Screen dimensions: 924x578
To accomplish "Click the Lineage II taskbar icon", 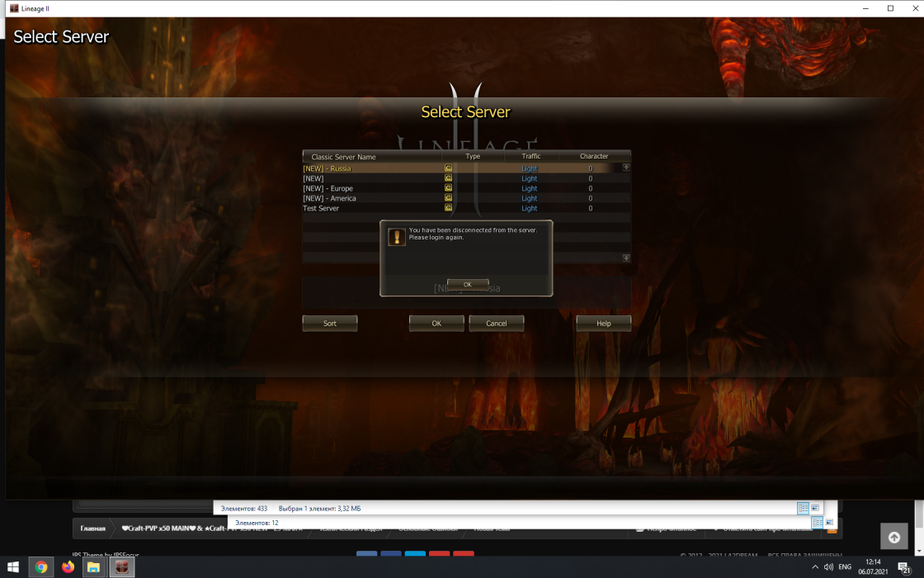I will coord(121,567).
